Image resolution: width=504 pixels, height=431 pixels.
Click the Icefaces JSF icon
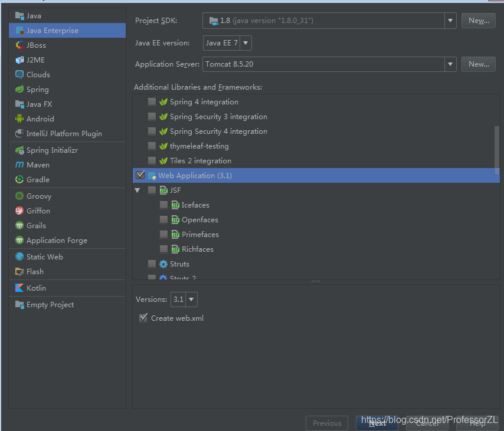[175, 205]
